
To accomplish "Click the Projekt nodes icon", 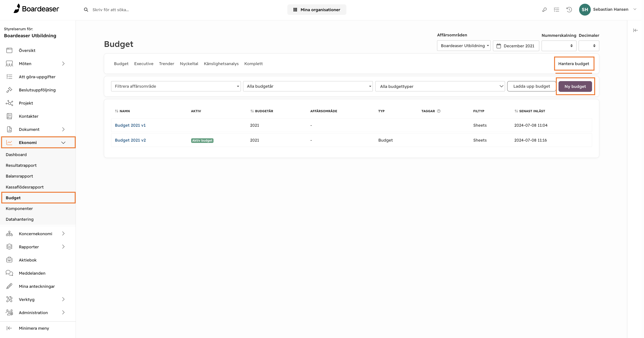I will coord(9,103).
